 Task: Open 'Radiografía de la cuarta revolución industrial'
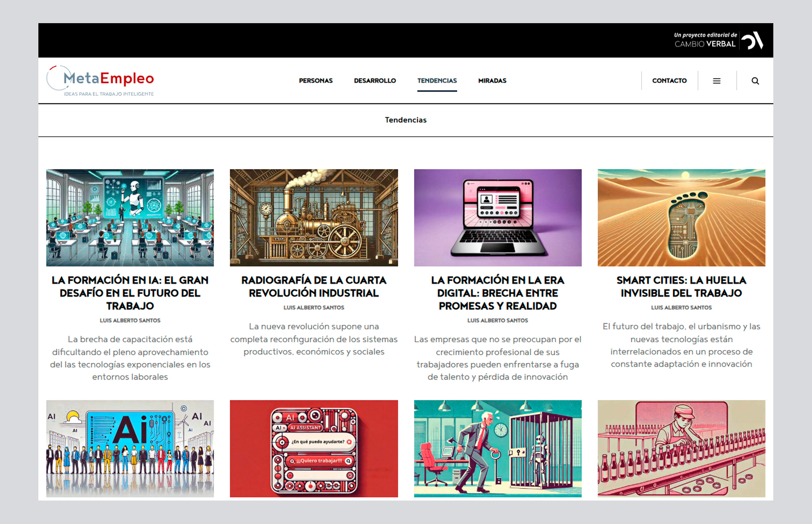click(x=314, y=286)
